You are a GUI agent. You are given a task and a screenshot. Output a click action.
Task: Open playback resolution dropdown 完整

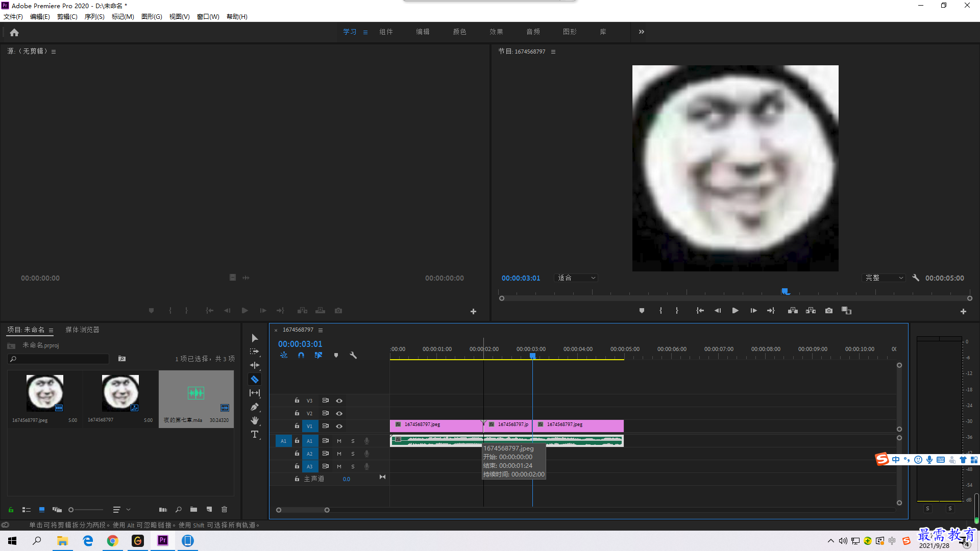coord(884,278)
